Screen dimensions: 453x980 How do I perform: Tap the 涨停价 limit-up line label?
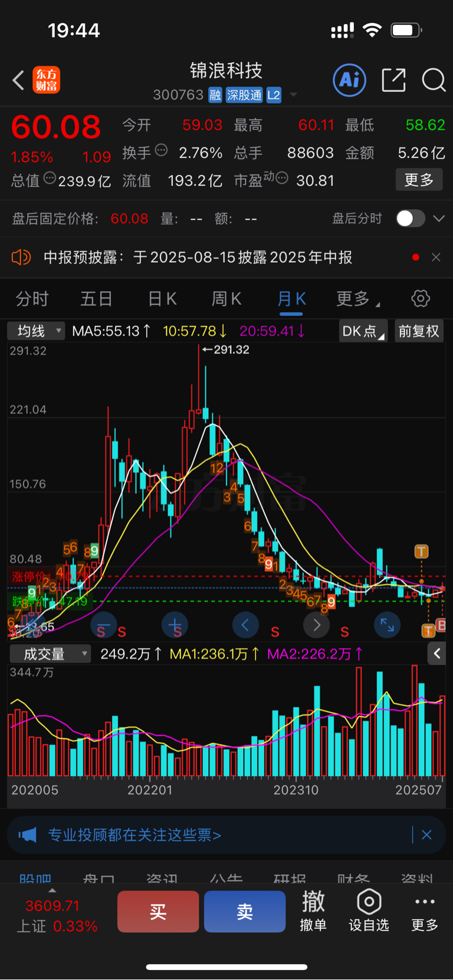pos(28,576)
